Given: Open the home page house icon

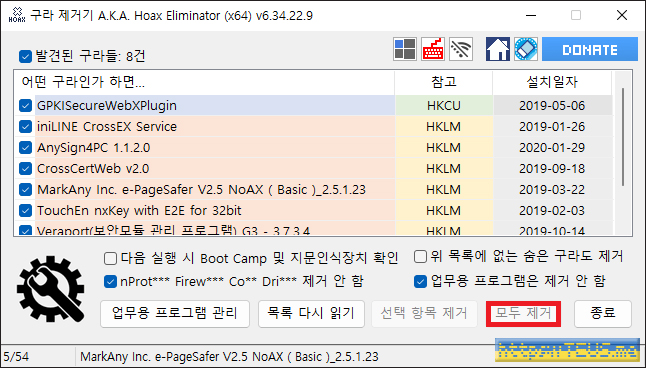Looking at the screenshot, I should click(x=498, y=49).
